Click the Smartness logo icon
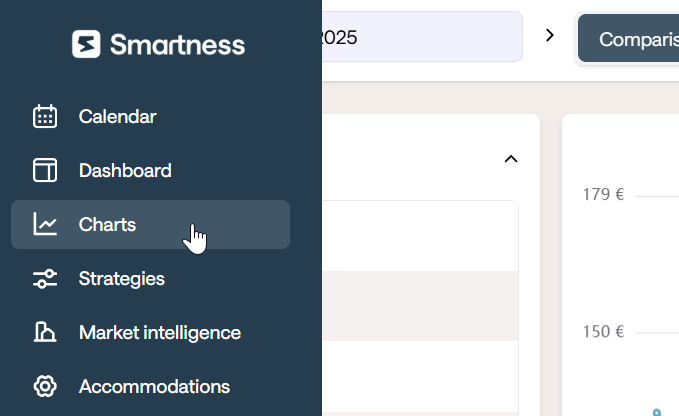 point(86,44)
